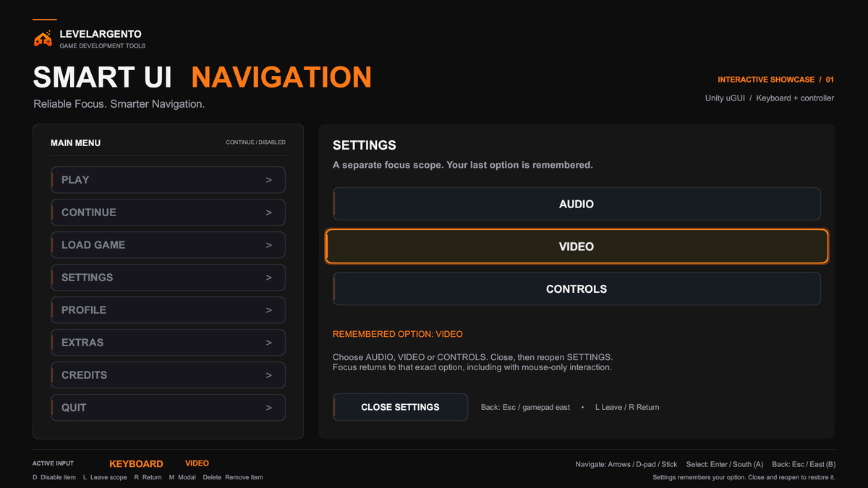Click the 'M Modal' shortcut hint

tap(182, 477)
